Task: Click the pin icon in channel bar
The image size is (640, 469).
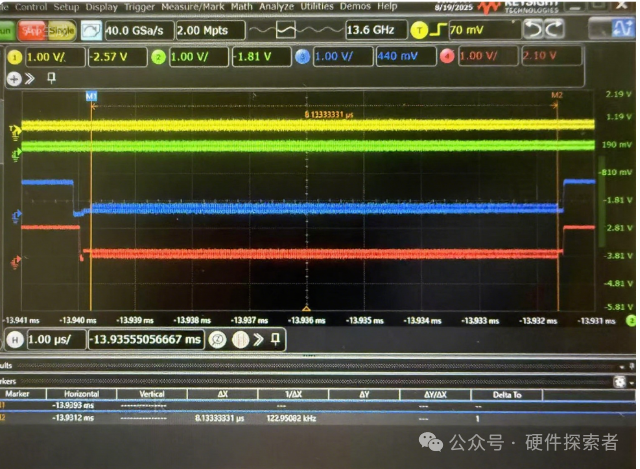Action: point(51,78)
